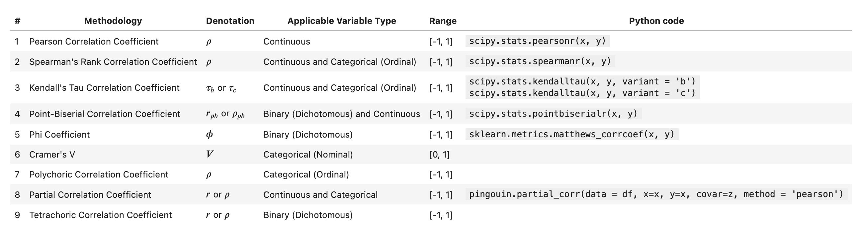868x234 pixels.
Task: Click the Phi Coefficient row name
Action: [x=59, y=135]
